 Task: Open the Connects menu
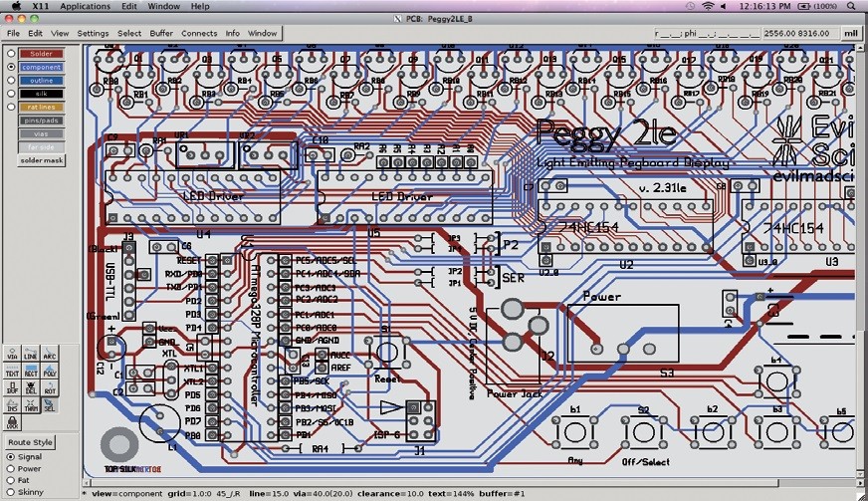coord(199,33)
